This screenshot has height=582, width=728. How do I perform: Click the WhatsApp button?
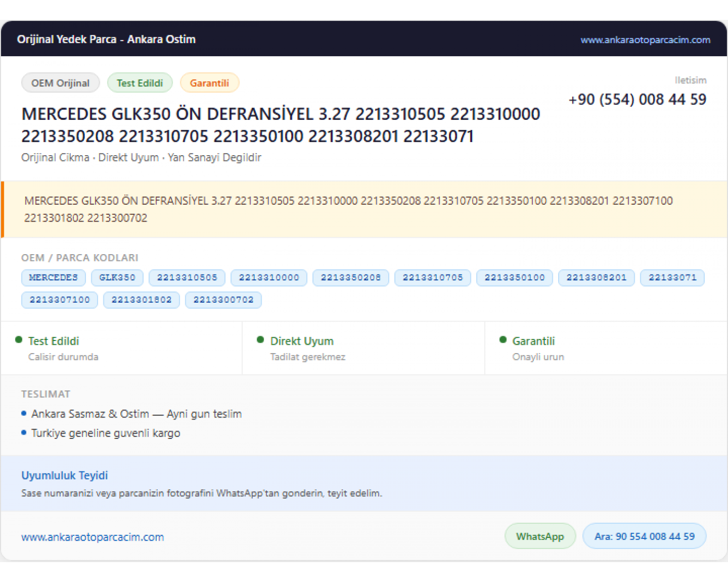(x=540, y=536)
